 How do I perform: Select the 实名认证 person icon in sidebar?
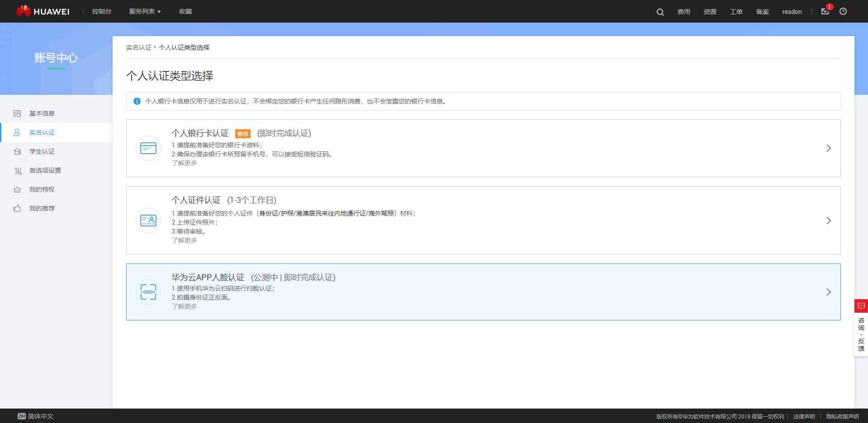click(x=18, y=132)
